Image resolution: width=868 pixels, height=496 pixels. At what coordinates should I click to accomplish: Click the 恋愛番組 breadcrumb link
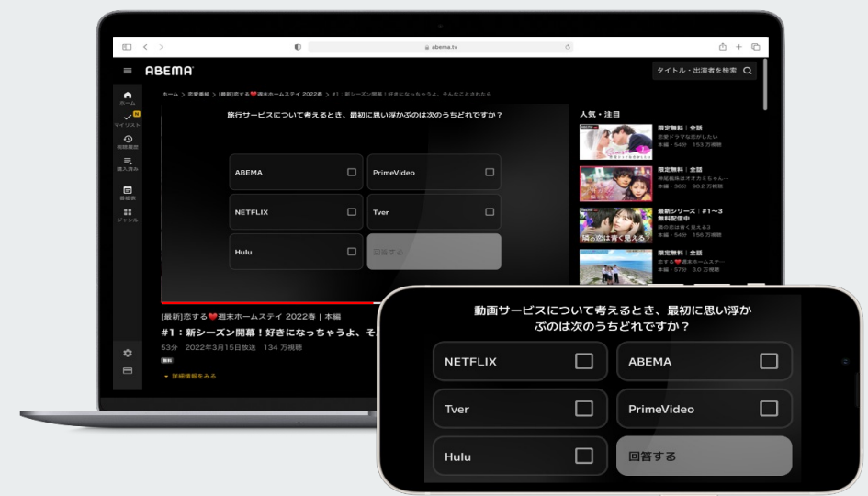click(198, 94)
